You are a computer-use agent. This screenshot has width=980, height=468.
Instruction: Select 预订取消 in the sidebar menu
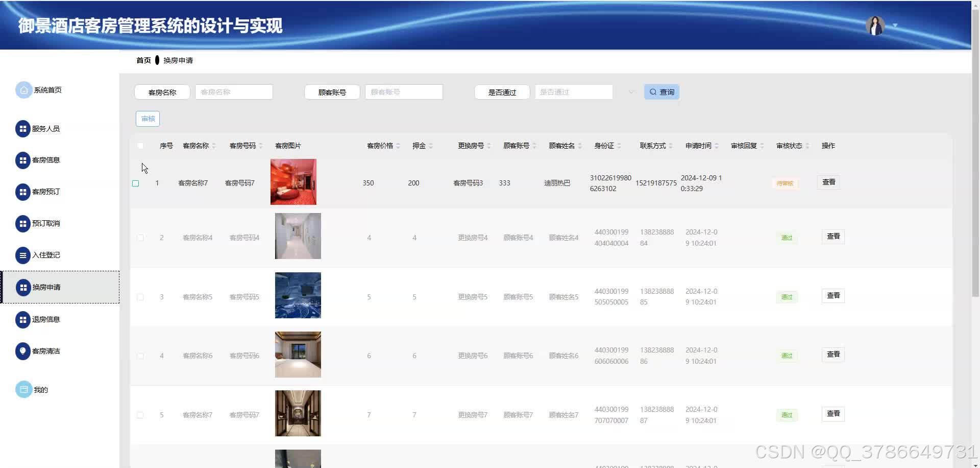tap(46, 224)
